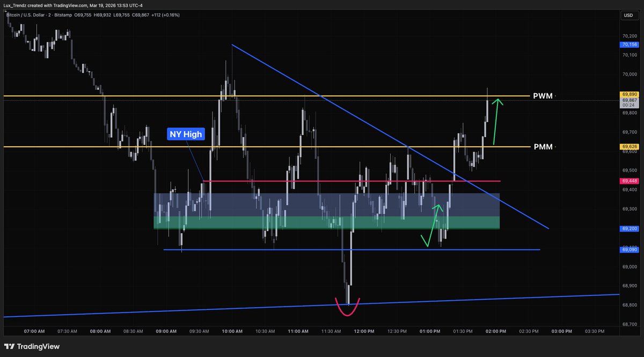Click the 02:00 PM time axis label
Image resolution: width=644 pixels, height=357 pixels.
tap(495, 331)
